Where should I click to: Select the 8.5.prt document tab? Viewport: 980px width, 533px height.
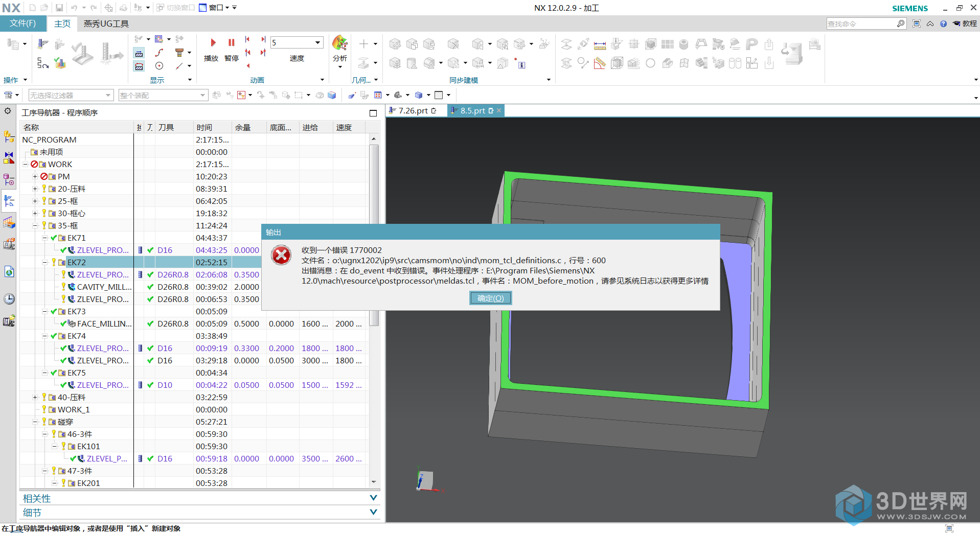click(472, 110)
